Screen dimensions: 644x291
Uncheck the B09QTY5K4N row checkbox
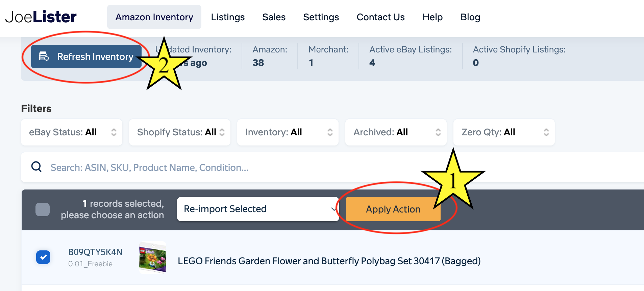[43, 257]
